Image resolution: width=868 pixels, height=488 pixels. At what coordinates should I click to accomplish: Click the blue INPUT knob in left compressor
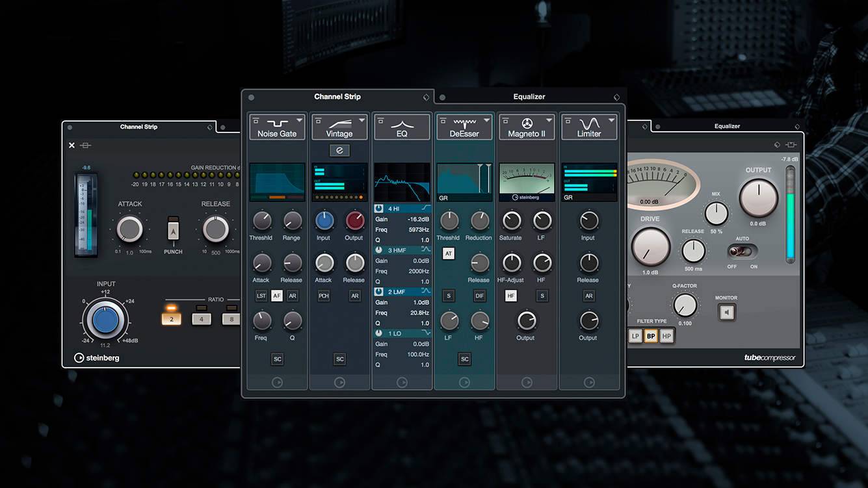(x=105, y=320)
